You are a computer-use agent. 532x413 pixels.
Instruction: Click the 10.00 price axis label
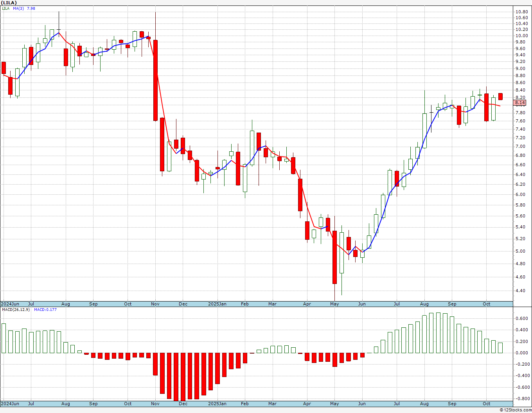click(521, 36)
